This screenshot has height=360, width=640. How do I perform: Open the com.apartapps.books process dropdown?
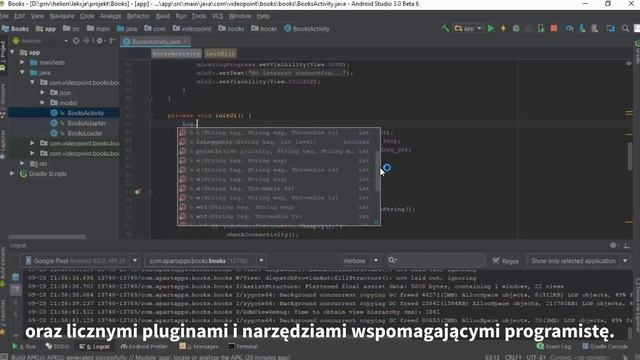(206, 260)
